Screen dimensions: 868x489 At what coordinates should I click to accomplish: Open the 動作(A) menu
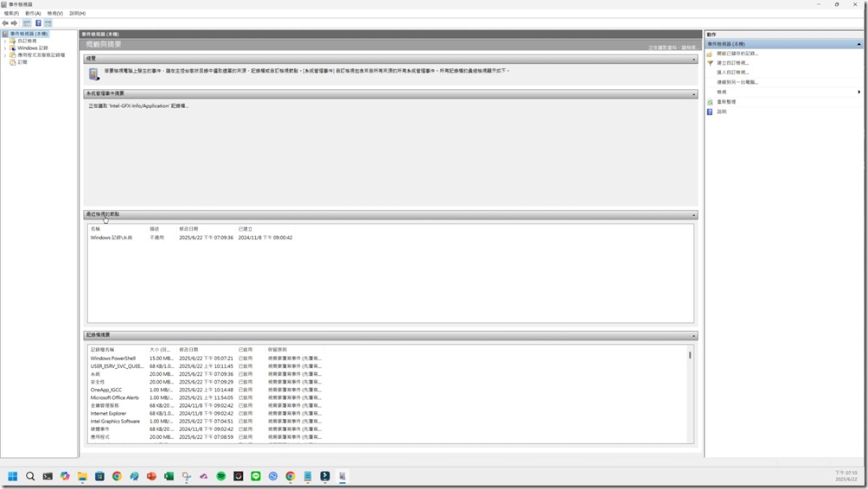(x=33, y=13)
